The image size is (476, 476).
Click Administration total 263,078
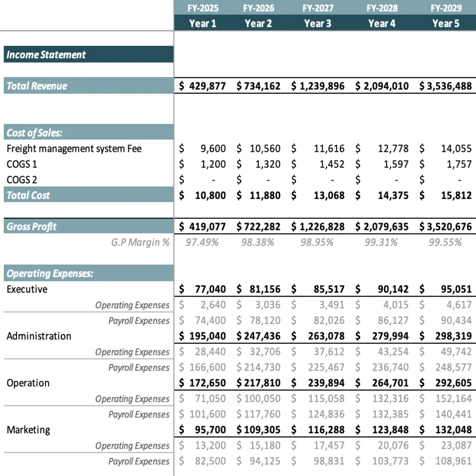(x=327, y=337)
